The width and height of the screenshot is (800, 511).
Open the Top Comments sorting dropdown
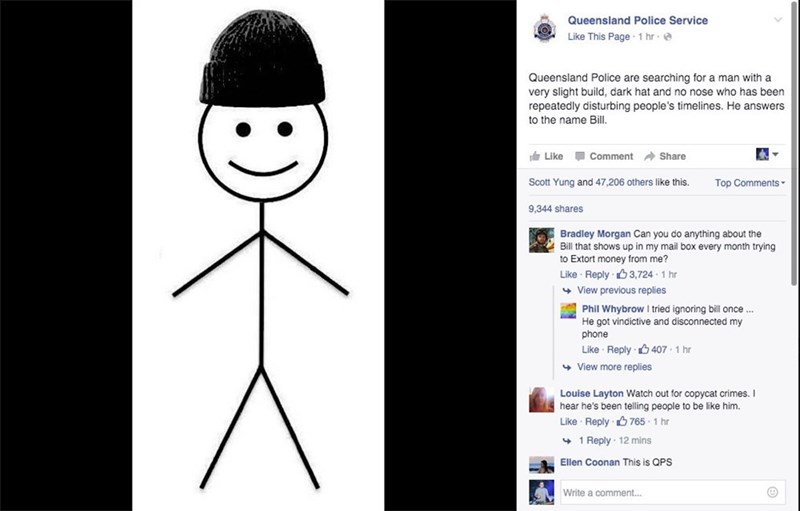[x=750, y=183]
